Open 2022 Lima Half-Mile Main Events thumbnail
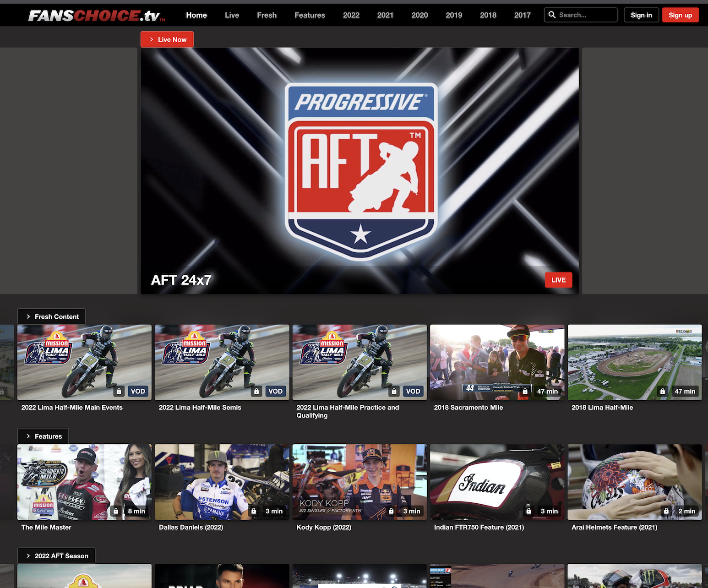Image resolution: width=708 pixels, height=588 pixels. coord(84,362)
